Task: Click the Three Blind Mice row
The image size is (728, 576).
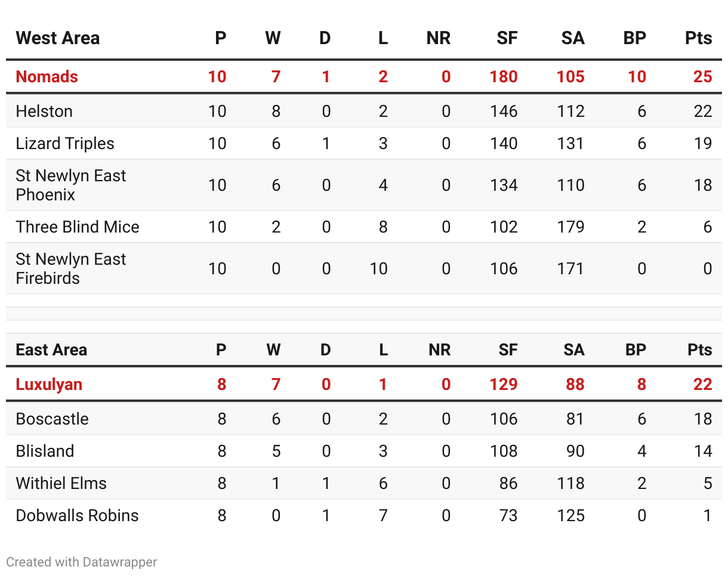Action: point(78,227)
